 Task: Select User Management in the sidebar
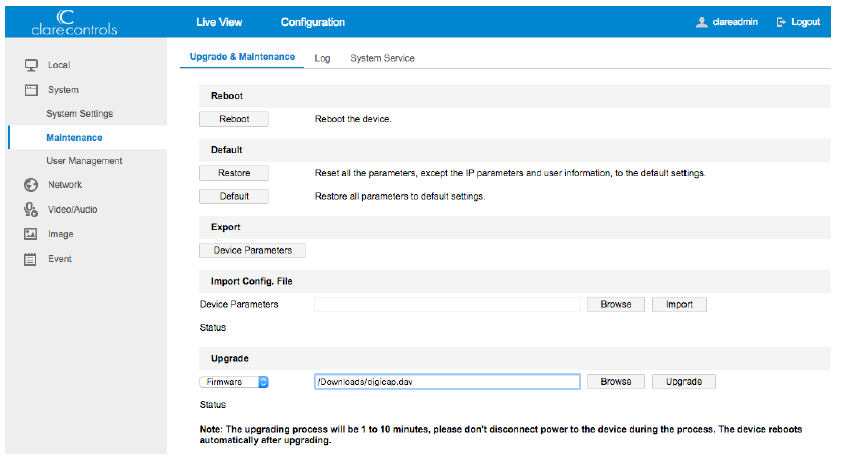pyautogui.click(x=84, y=161)
